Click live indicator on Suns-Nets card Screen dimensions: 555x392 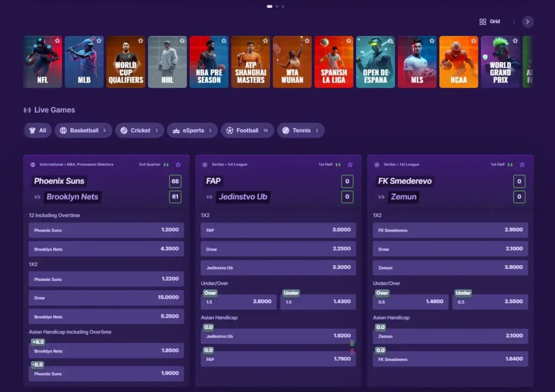pos(166,165)
